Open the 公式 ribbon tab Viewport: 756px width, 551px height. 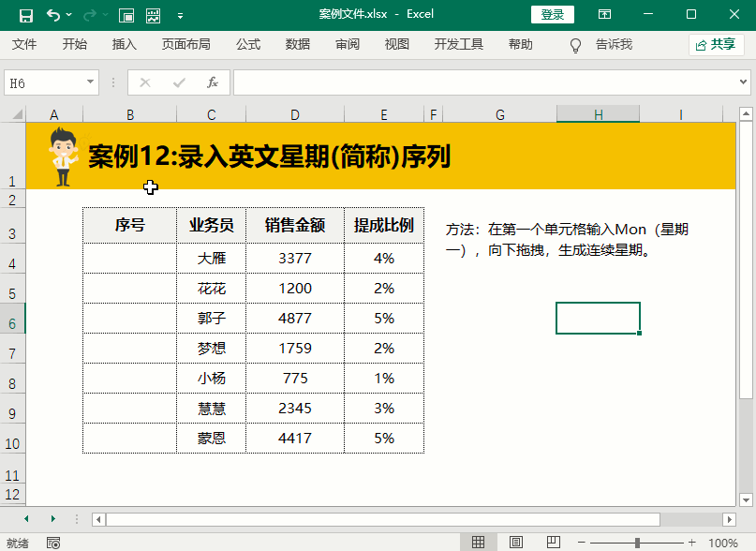tap(248, 44)
